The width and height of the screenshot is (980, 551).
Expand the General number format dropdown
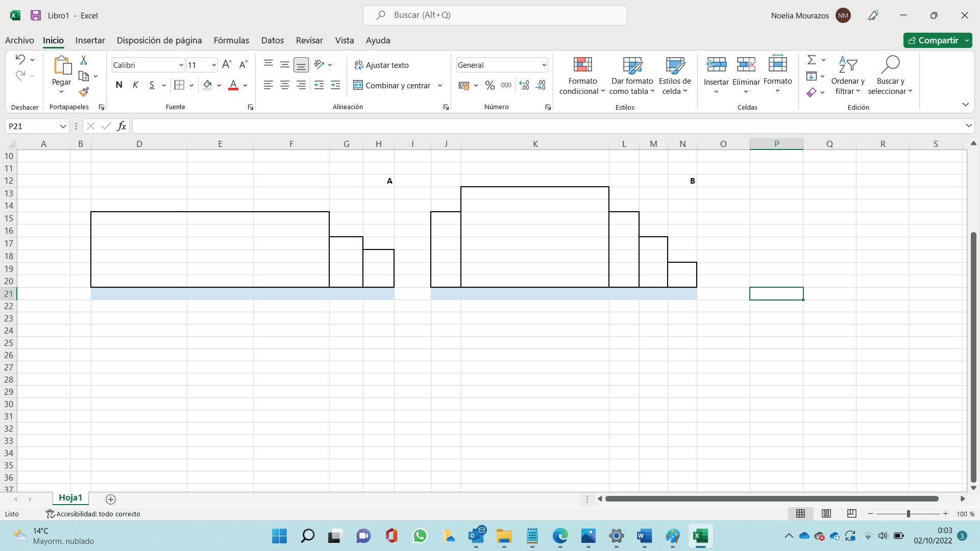point(544,65)
